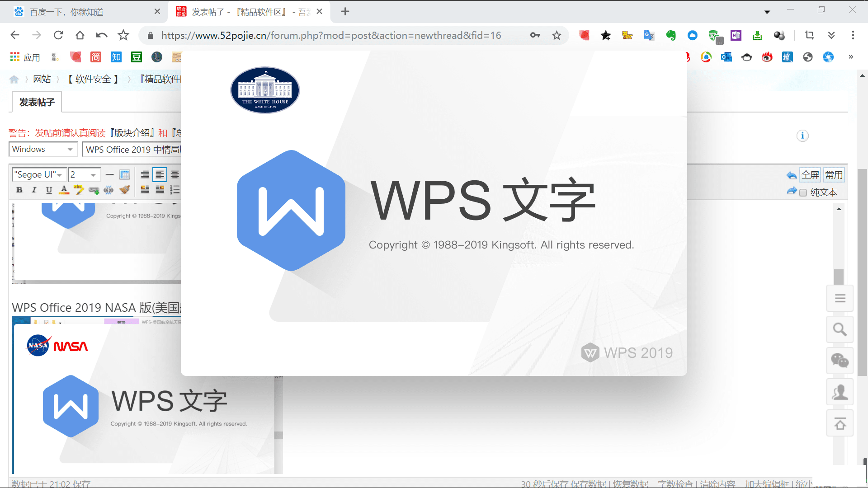Insert a horizontal line in the editor
Image resolution: width=868 pixels, height=488 pixels.
[x=109, y=174]
